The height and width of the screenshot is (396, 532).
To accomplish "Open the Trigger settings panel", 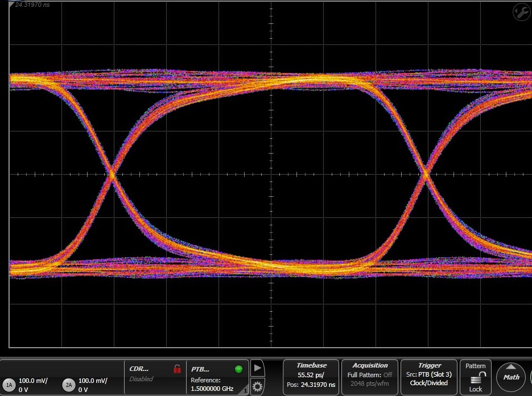I will coord(430,377).
